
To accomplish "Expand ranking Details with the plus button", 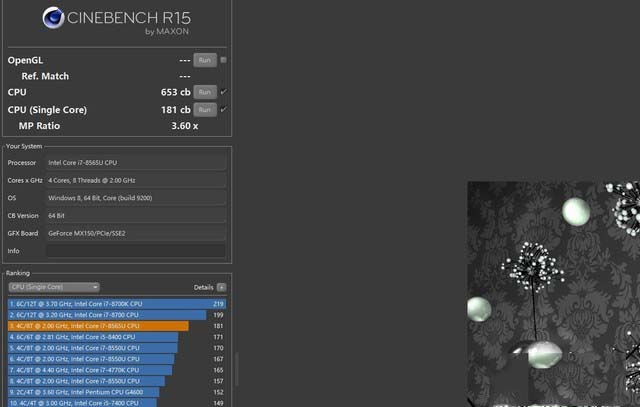I will (x=221, y=287).
